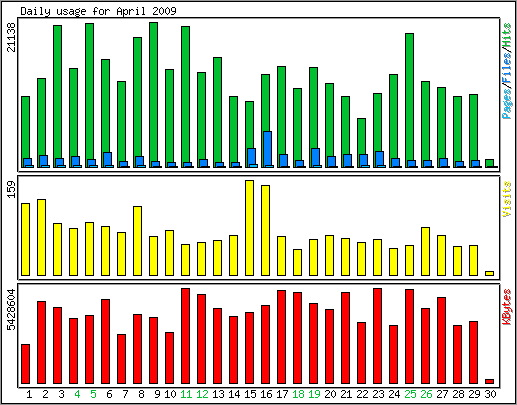Select the green "Hits" legend word

507,35
